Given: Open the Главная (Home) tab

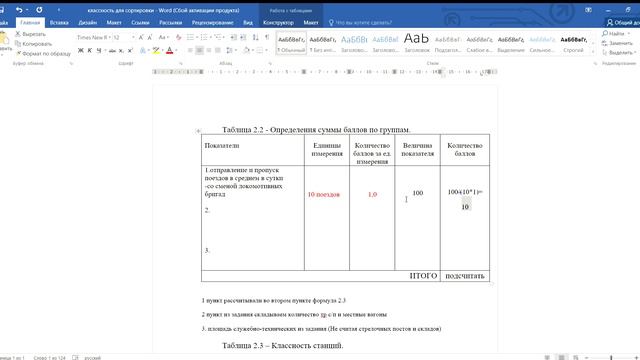Looking at the screenshot, I should tap(30, 22).
